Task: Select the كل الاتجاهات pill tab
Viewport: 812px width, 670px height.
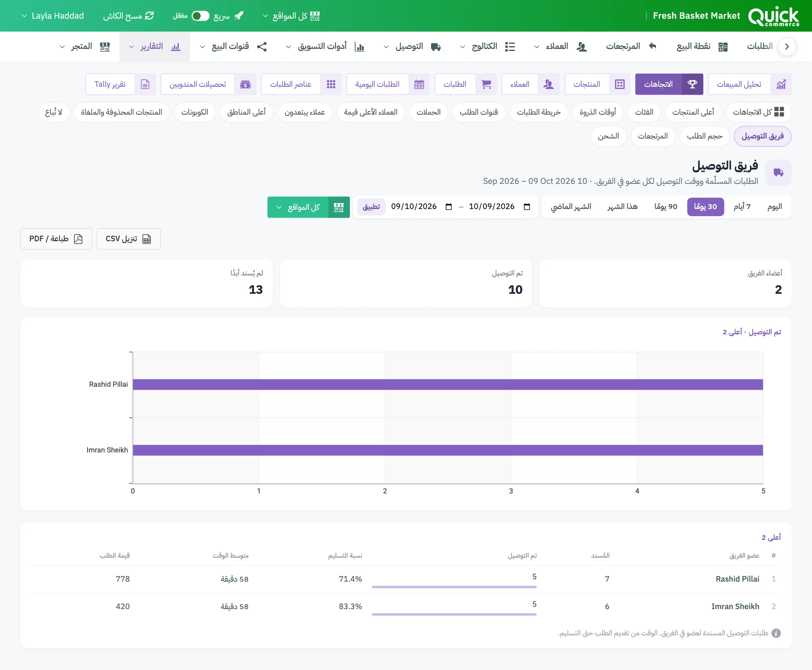Action: pos(758,112)
